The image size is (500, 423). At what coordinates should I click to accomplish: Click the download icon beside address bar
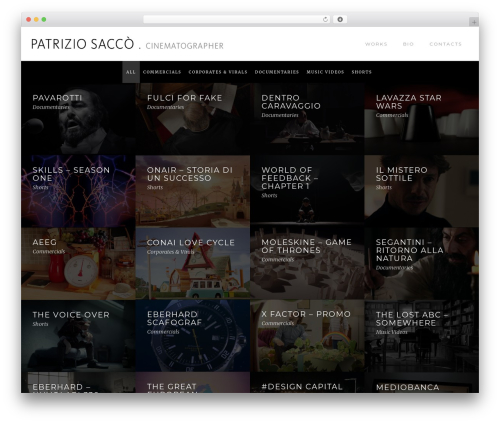click(340, 19)
